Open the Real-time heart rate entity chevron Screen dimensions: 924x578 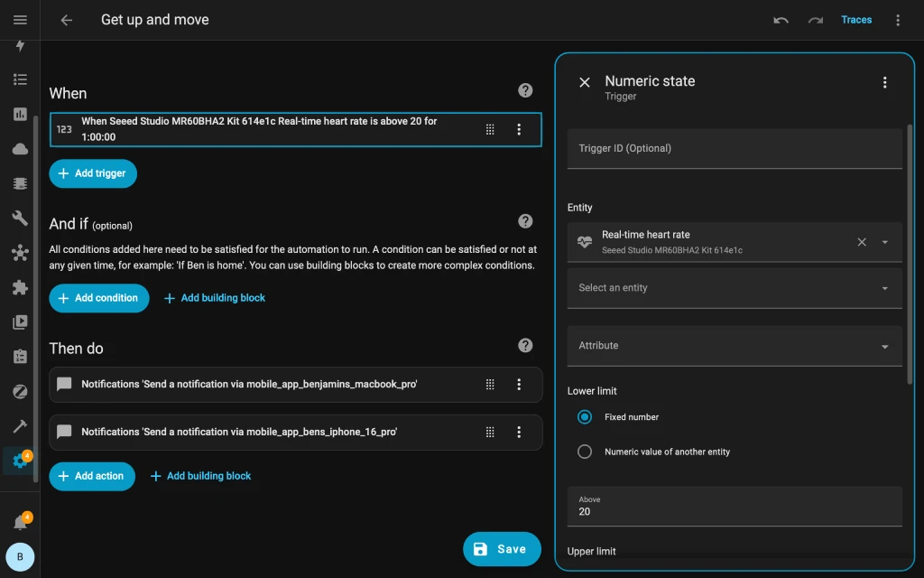click(885, 241)
